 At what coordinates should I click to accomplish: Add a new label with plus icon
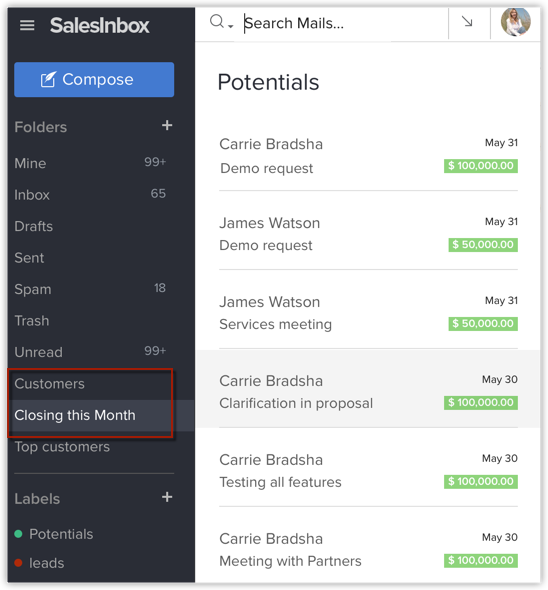pos(167,497)
